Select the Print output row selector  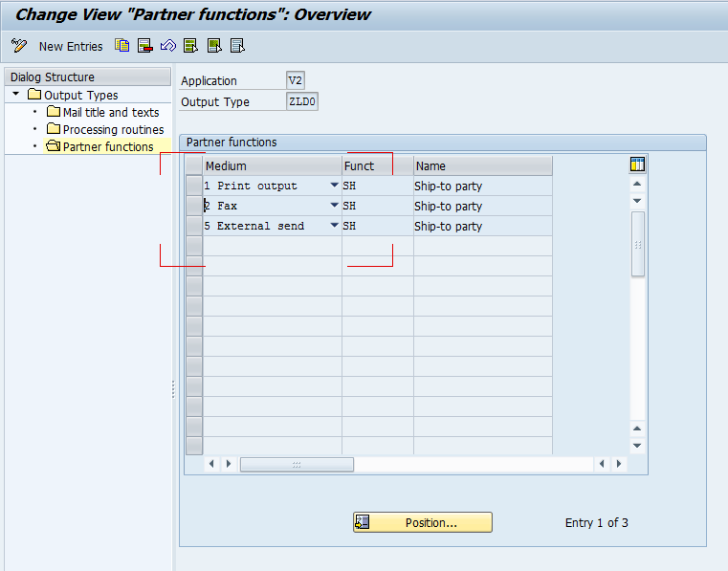[194, 186]
